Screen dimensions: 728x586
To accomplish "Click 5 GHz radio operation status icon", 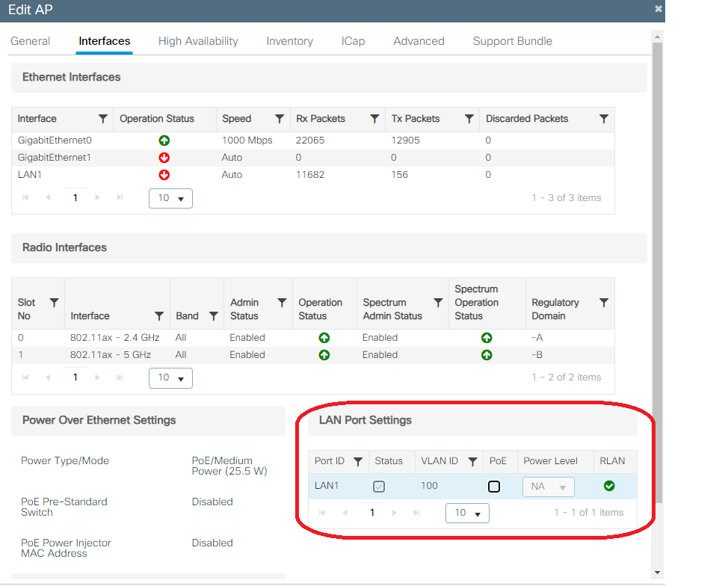I will [324, 355].
